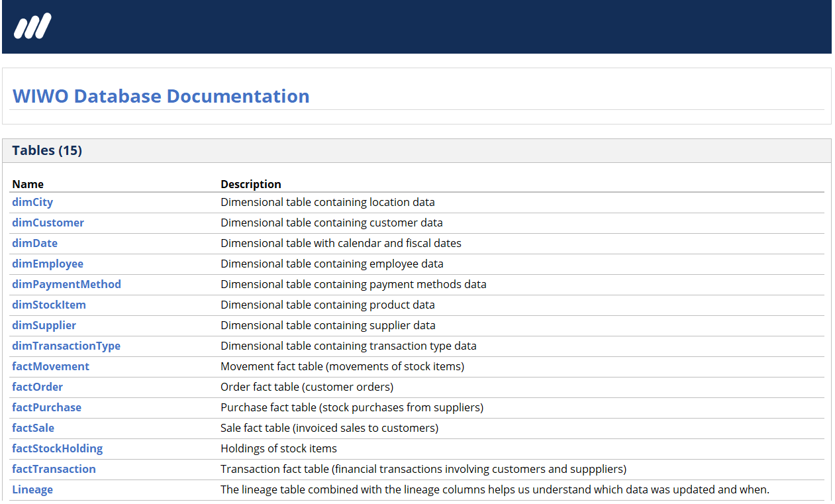View the factPurchase table documentation

coord(46,407)
